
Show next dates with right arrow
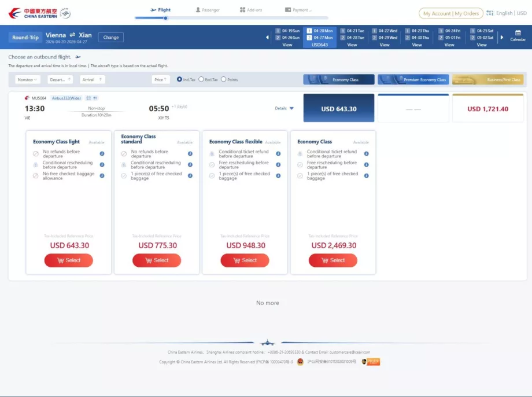coord(501,38)
